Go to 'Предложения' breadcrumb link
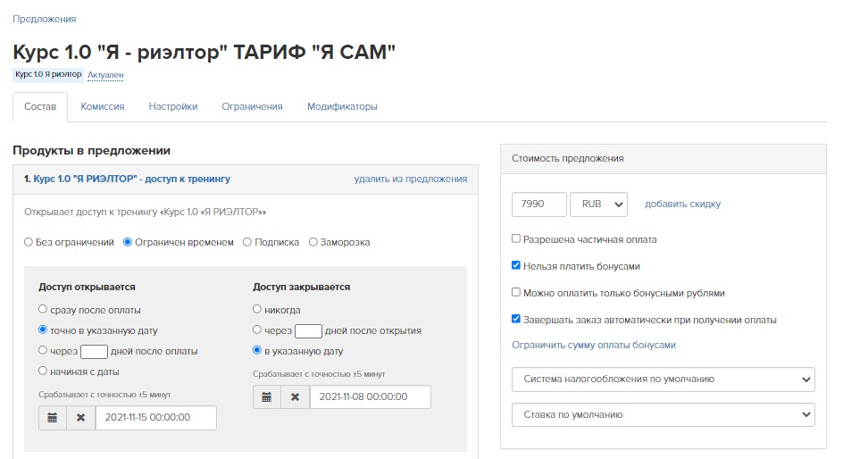Viewport: 868px width, 459px height. point(45,19)
